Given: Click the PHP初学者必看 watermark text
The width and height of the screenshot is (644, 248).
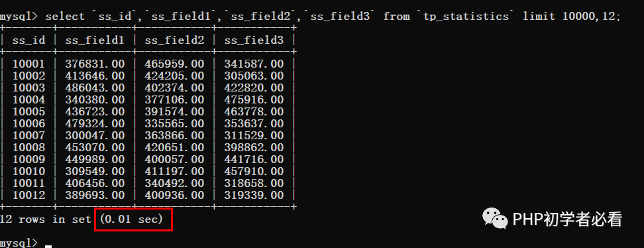Looking at the screenshot, I should tap(567, 219).
